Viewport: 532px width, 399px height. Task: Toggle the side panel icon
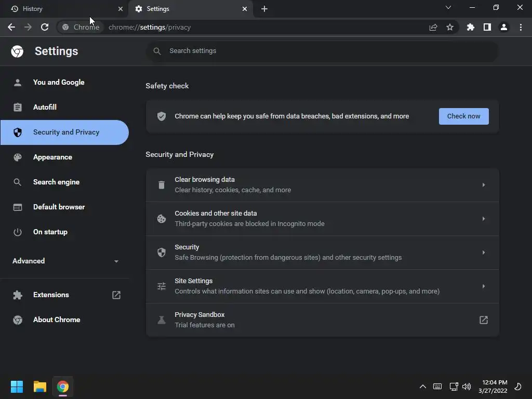click(x=487, y=27)
